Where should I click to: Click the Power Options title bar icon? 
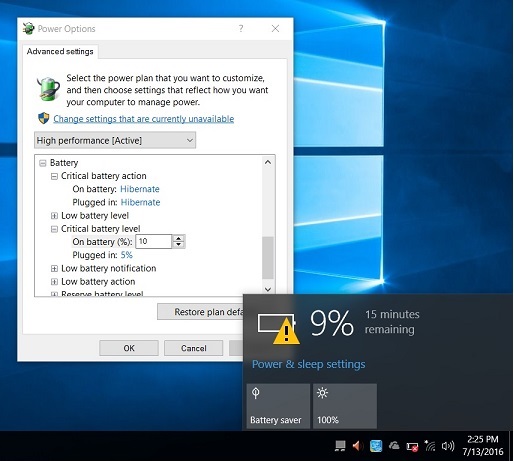pyautogui.click(x=29, y=28)
